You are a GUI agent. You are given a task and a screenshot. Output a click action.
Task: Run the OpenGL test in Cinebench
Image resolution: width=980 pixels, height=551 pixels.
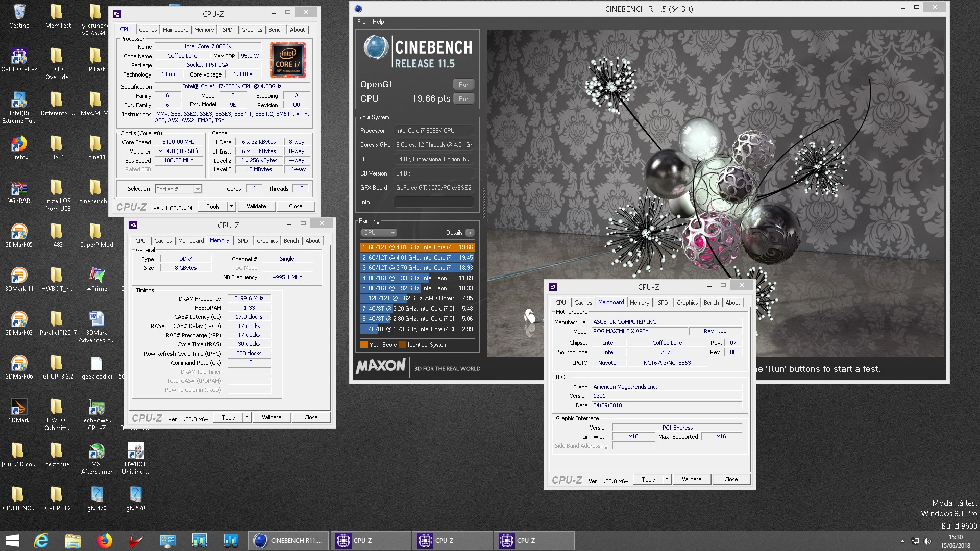[x=464, y=85]
